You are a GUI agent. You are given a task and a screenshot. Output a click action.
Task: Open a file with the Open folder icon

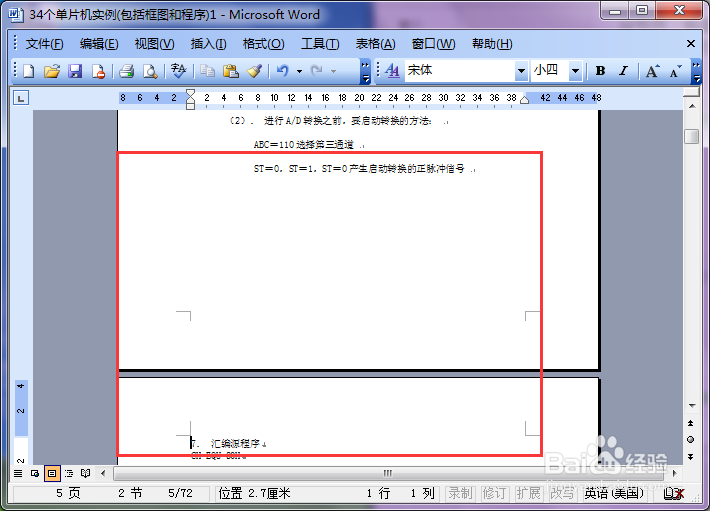[x=52, y=71]
